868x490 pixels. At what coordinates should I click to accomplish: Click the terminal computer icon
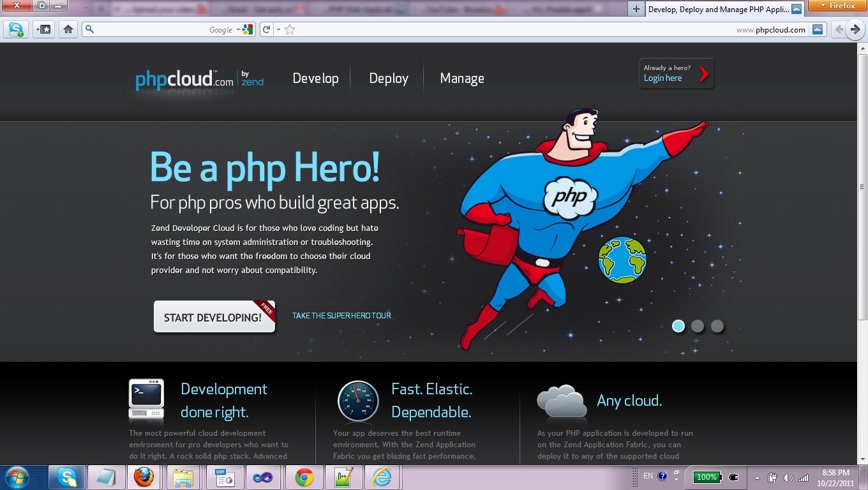146,399
